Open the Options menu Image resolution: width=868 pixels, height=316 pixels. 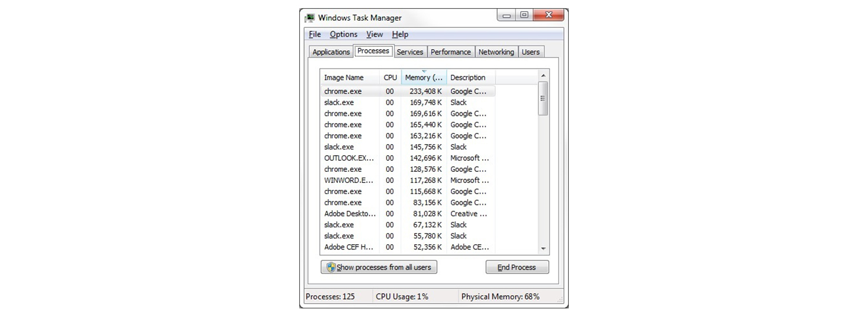click(343, 34)
